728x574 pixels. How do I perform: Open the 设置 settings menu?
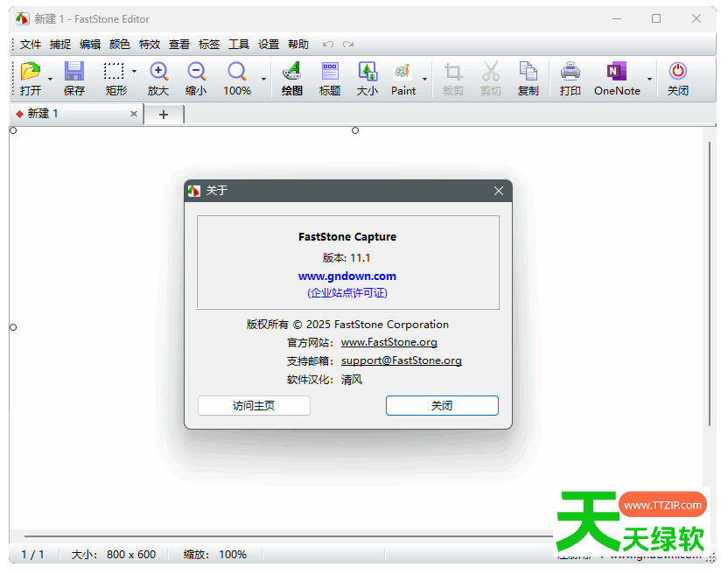click(269, 45)
